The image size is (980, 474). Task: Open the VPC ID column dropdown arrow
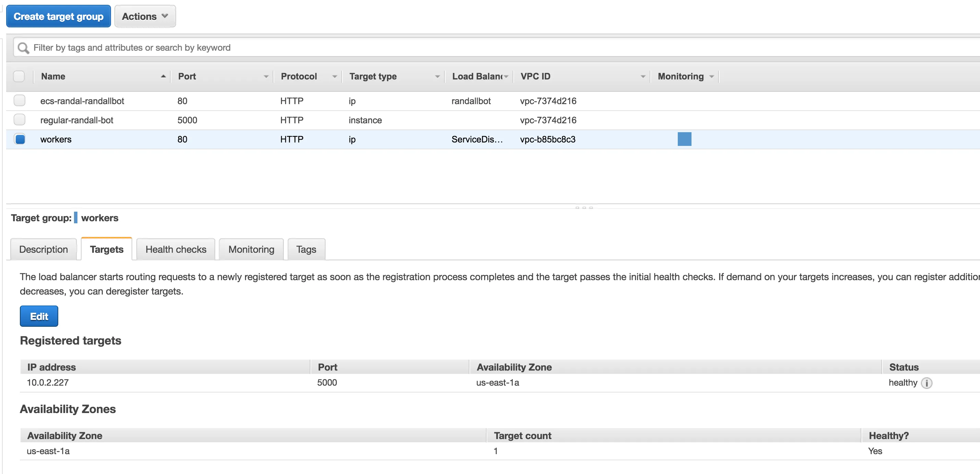tap(642, 77)
